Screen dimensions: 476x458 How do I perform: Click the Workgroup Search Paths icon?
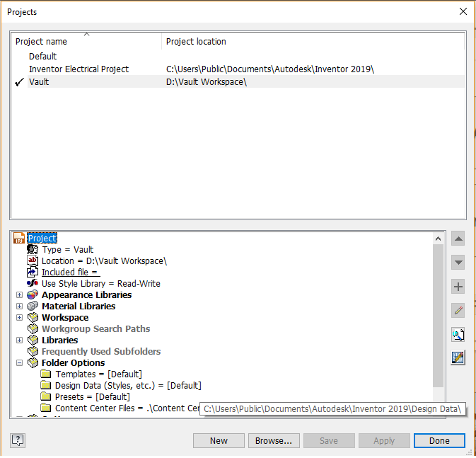[x=33, y=329]
